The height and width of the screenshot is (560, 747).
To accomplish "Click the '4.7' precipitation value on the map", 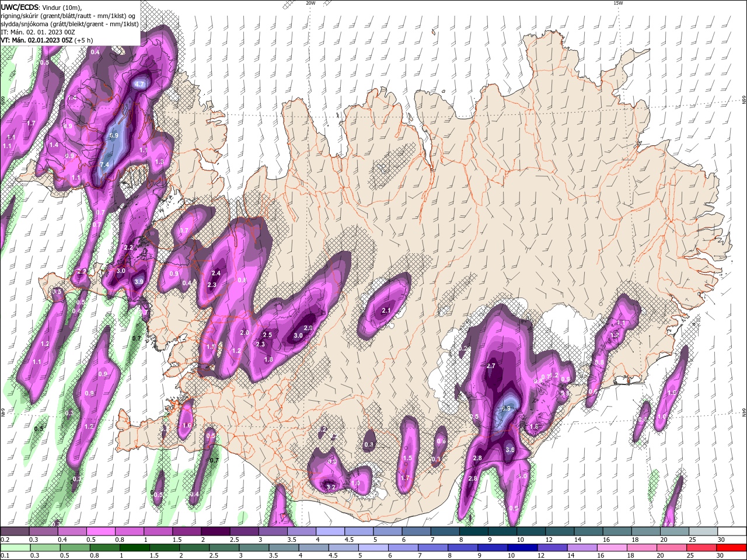I will tap(139, 84).
